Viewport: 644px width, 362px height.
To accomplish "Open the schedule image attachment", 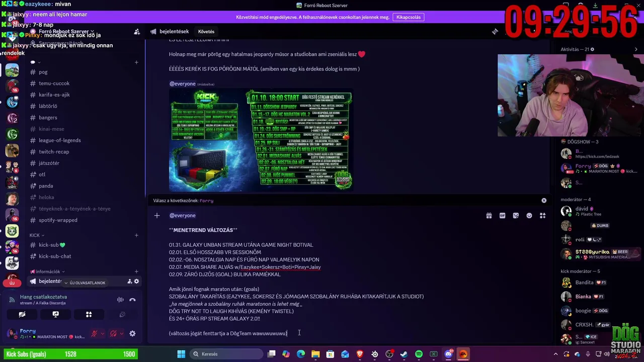I will pyautogui.click(x=261, y=141).
